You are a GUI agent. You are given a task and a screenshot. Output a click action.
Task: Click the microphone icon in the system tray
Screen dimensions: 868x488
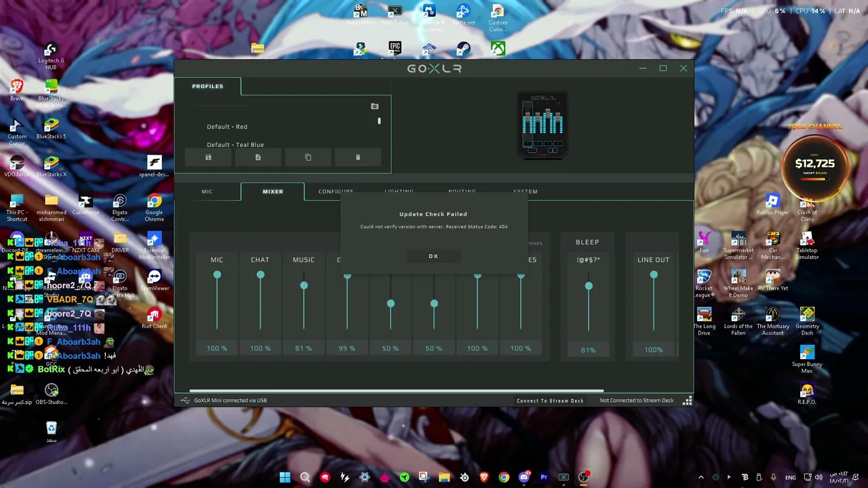pos(774,477)
